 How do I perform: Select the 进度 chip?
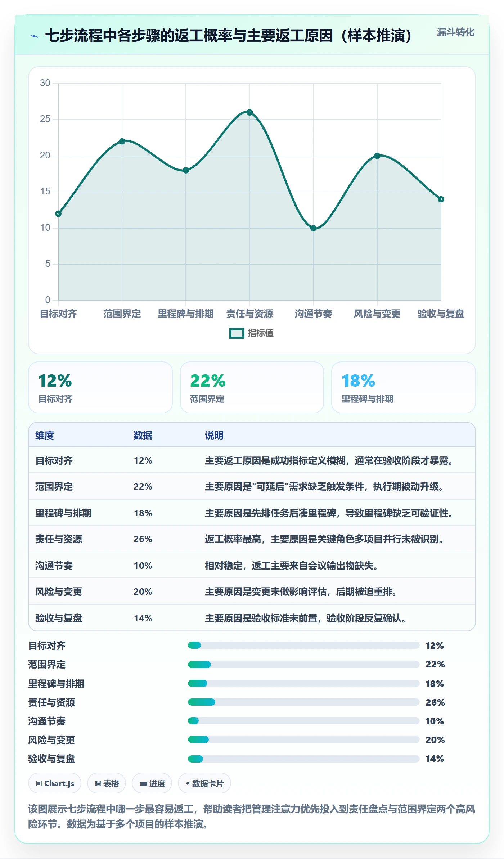[152, 783]
